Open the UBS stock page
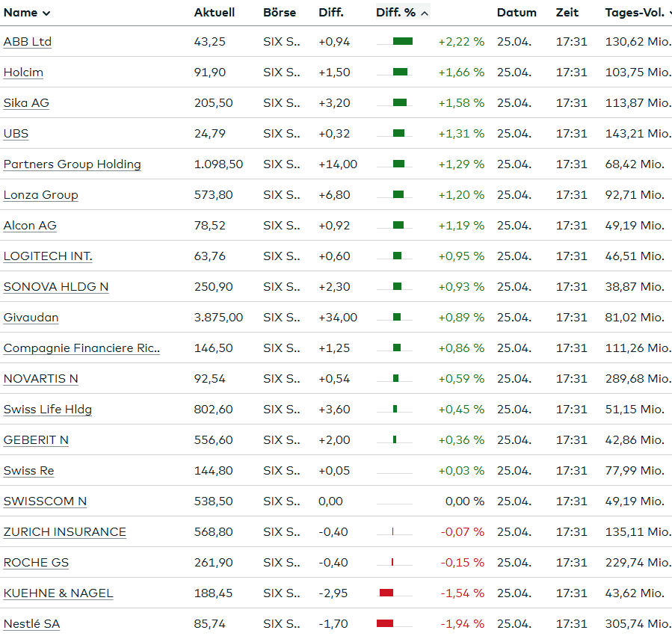The height and width of the screenshot is (636, 672). (x=16, y=134)
